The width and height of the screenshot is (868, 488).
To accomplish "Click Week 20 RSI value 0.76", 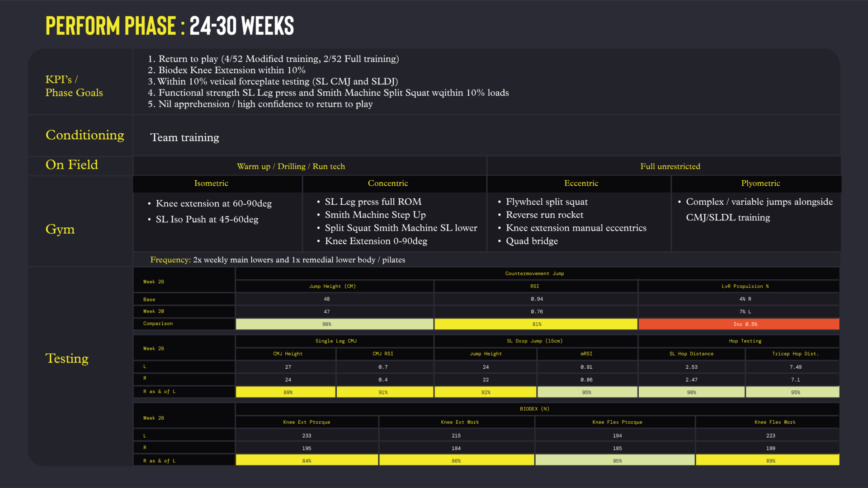I will (537, 311).
